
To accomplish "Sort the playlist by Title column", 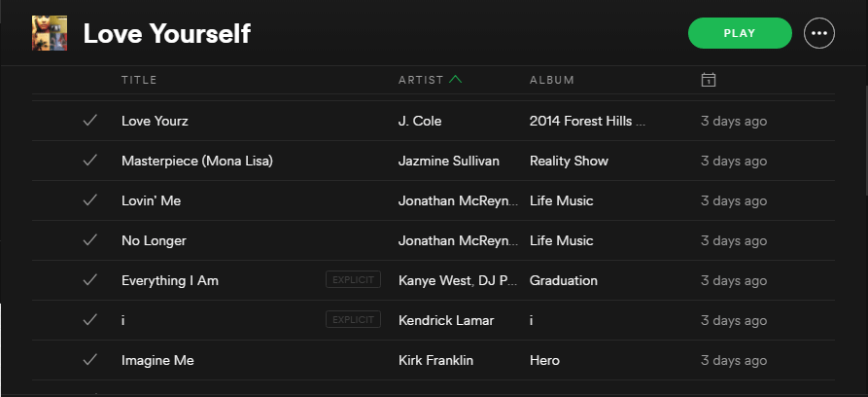I will pos(139,80).
